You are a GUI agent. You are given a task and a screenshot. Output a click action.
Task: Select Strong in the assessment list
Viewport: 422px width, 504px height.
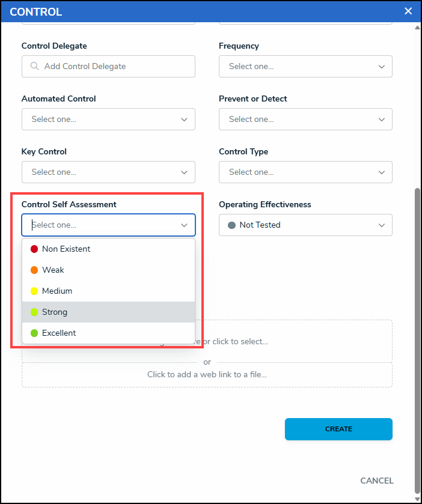click(x=108, y=312)
